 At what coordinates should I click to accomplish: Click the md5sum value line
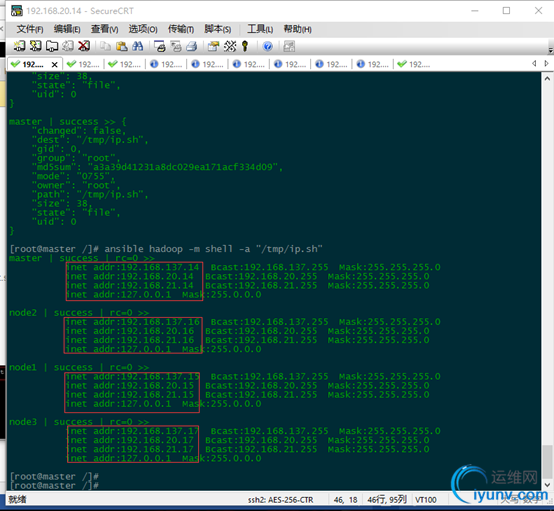coord(157,167)
